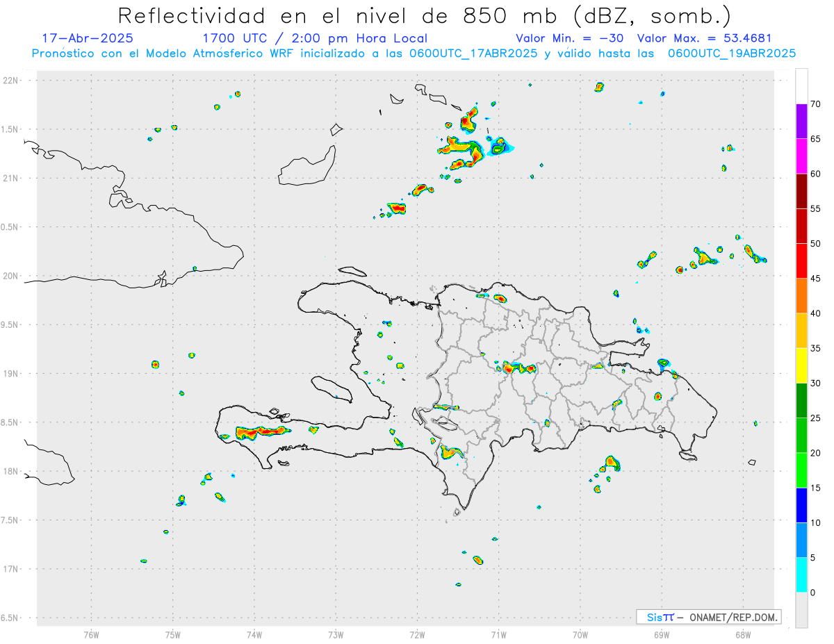834x644 pixels.
Task: Click the '50' label on the color scale
Action: (x=816, y=244)
